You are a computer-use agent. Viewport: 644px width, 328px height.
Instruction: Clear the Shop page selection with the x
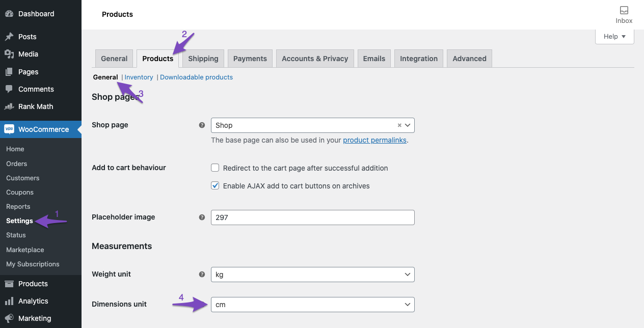399,125
